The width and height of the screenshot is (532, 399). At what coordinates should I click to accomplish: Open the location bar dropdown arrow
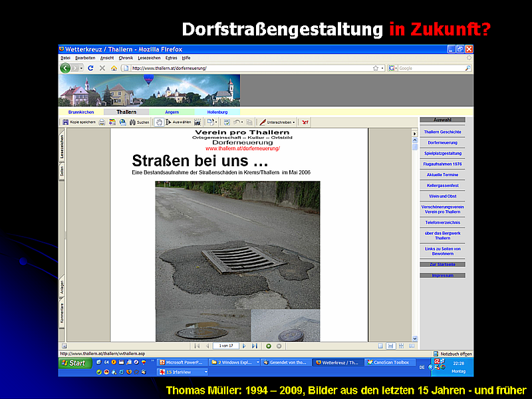click(x=382, y=68)
